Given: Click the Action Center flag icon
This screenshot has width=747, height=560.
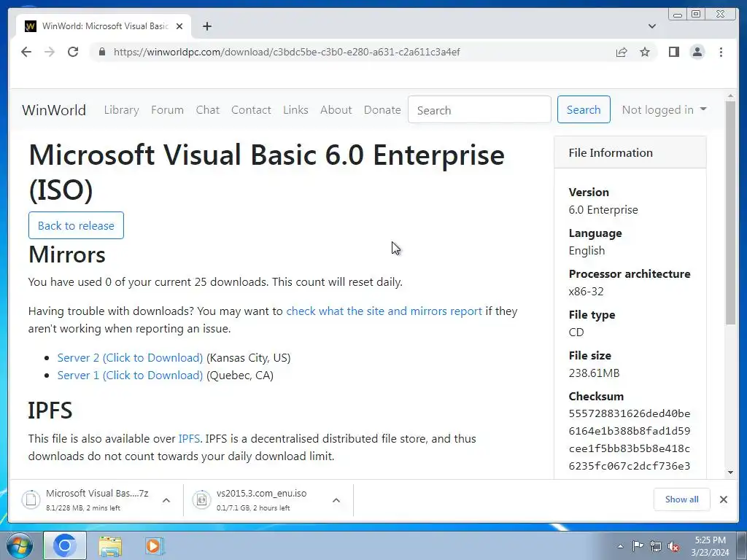Looking at the screenshot, I should point(638,545).
